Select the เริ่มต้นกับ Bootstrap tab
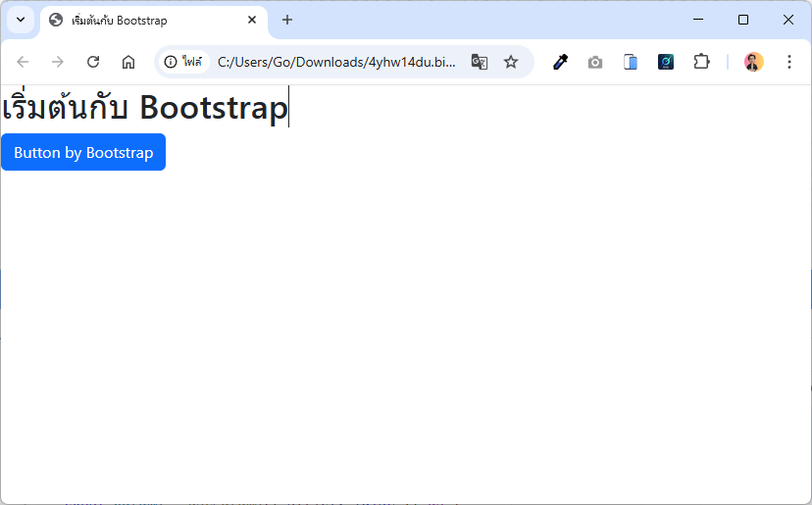 pos(147,21)
